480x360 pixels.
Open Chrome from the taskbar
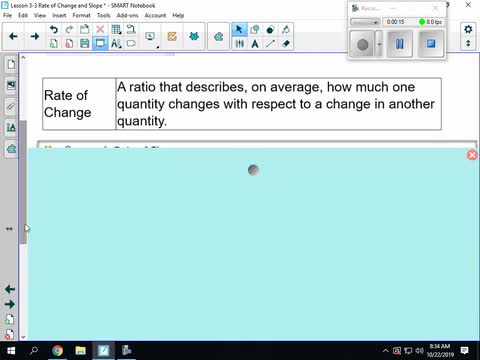(x=57, y=351)
